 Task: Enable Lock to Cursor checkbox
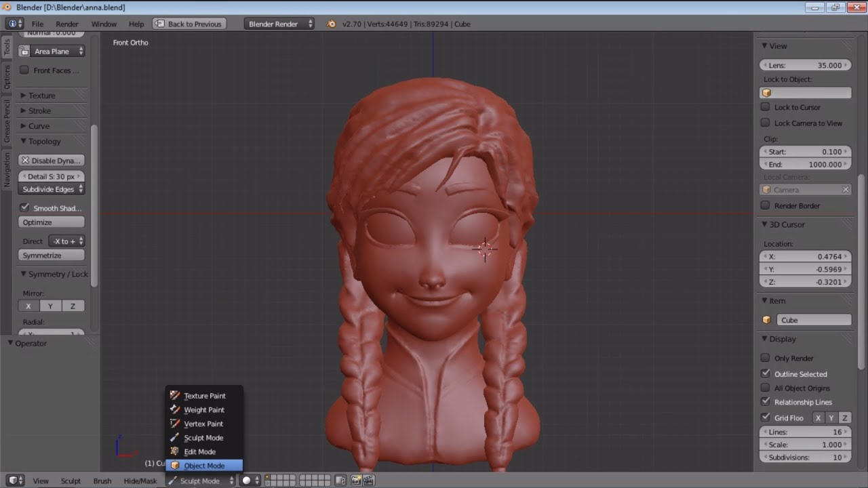click(x=765, y=107)
